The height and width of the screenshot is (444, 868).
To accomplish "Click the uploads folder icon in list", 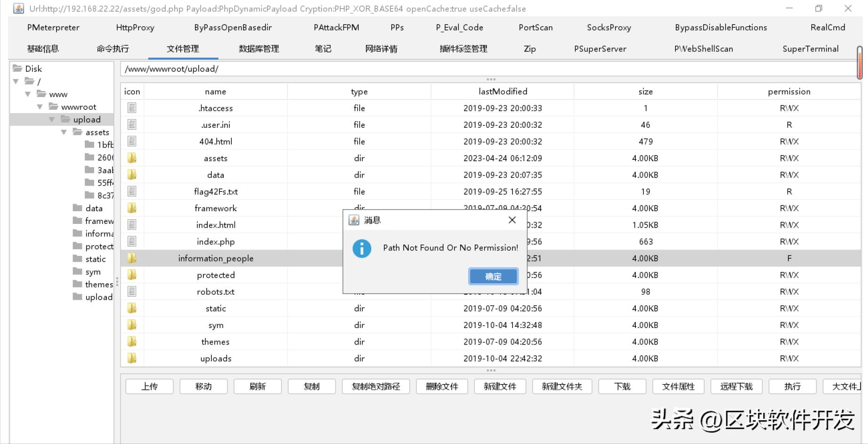I will [x=132, y=358].
